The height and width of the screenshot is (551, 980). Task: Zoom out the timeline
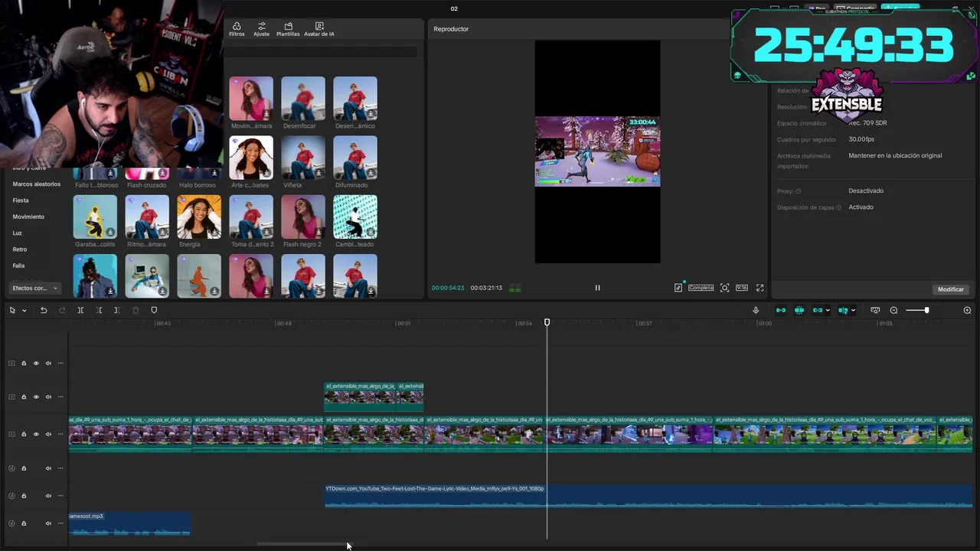893,310
